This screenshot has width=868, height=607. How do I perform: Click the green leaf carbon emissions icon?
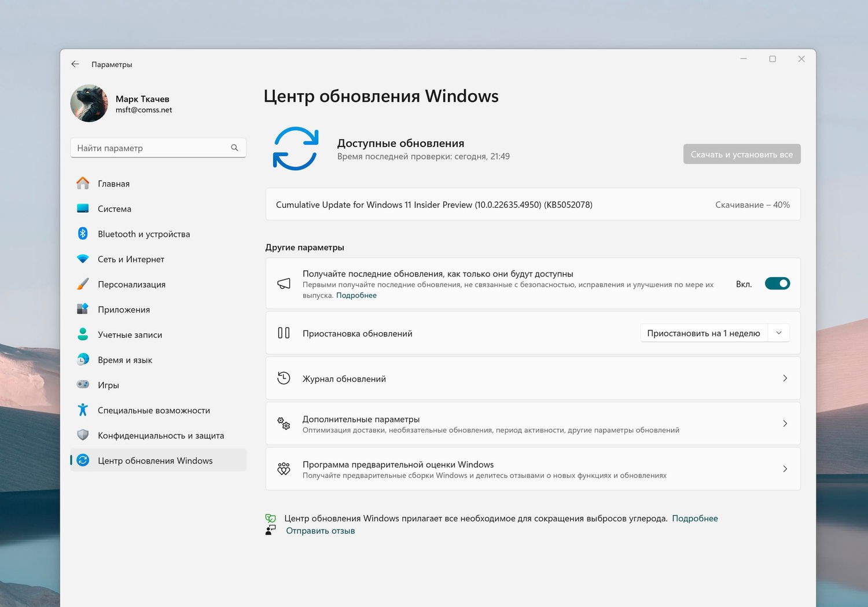(x=270, y=518)
